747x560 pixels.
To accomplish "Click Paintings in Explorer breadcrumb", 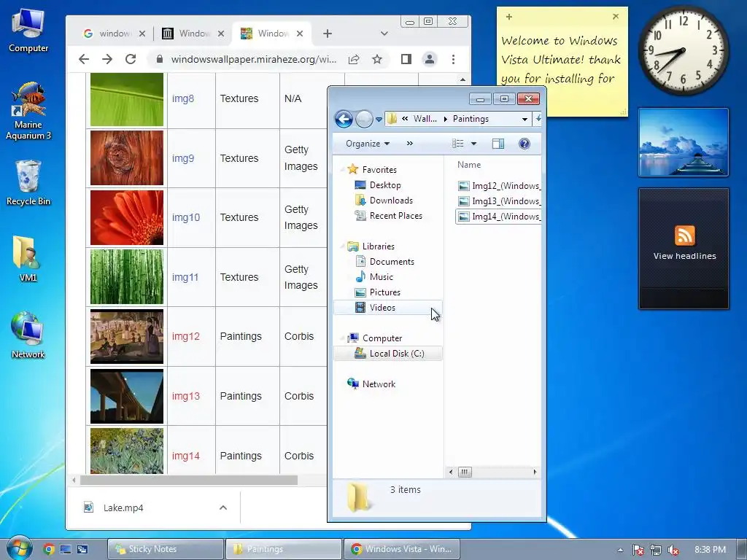I will pyautogui.click(x=471, y=119).
